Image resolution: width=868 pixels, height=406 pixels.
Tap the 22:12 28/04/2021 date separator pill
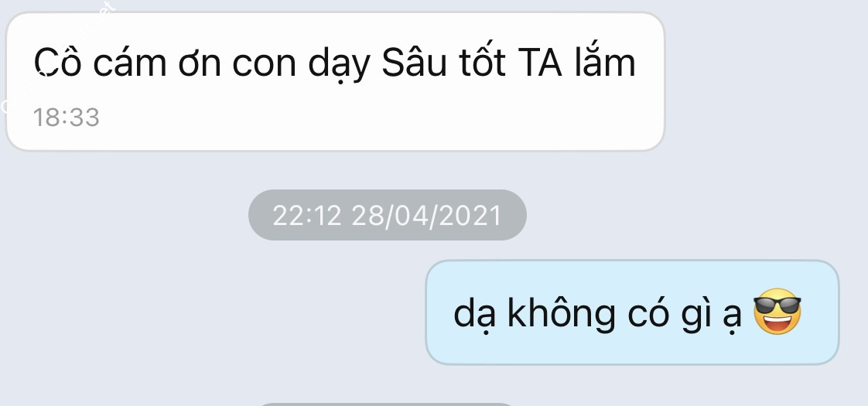[387, 215]
